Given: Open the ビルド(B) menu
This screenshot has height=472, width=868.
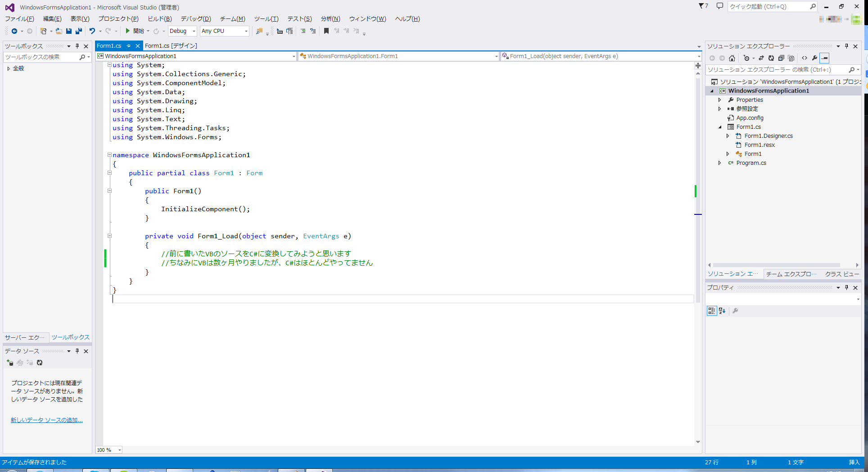Looking at the screenshot, I should click(160, 19).
